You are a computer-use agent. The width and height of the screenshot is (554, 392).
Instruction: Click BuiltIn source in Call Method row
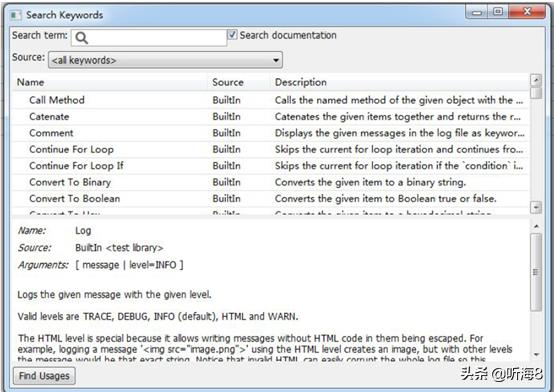pos(226,100)
